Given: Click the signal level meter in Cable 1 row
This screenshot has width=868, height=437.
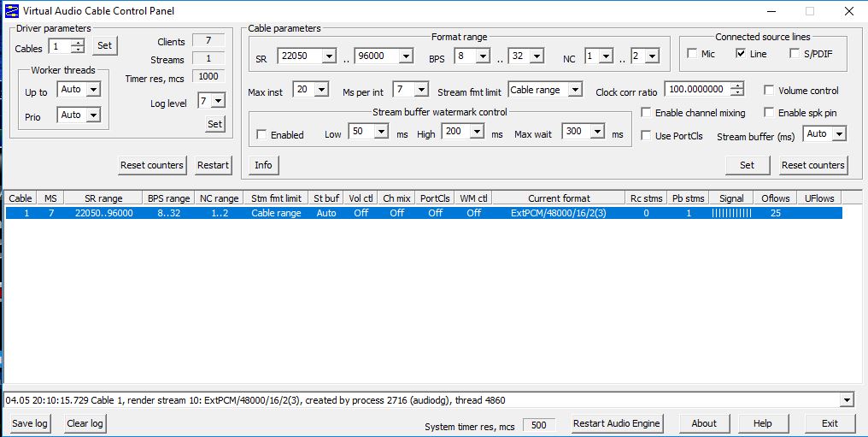Looking at the screenshot, I should pos(731,213).
